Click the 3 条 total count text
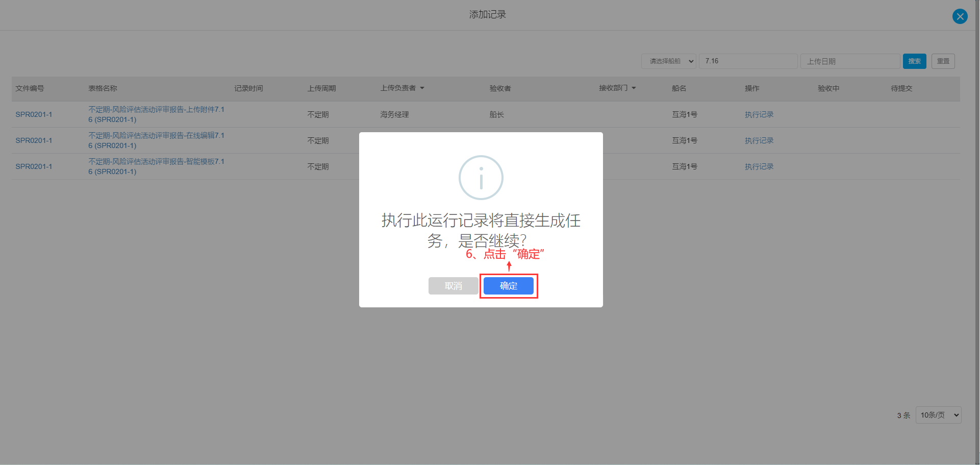This screenshot has height=465, width=980. coord(903,415)
